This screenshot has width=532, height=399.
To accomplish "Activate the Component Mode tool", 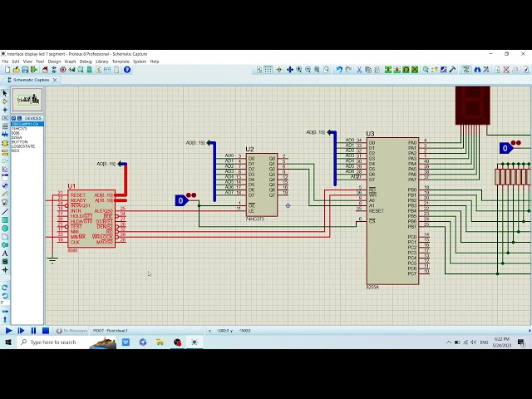I will click(5, 101).
